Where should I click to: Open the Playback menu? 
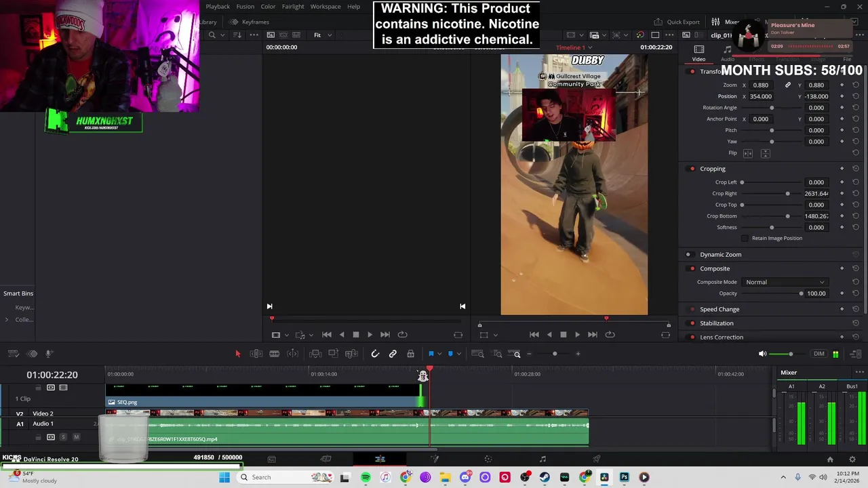point(218,7)
